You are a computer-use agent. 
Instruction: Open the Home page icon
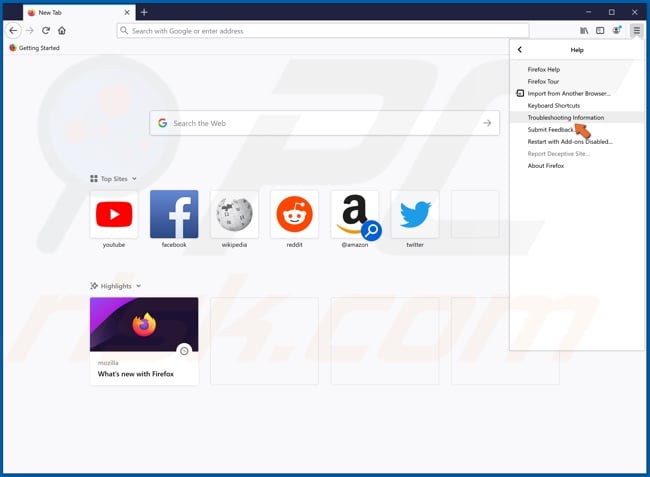coord(62,31)
